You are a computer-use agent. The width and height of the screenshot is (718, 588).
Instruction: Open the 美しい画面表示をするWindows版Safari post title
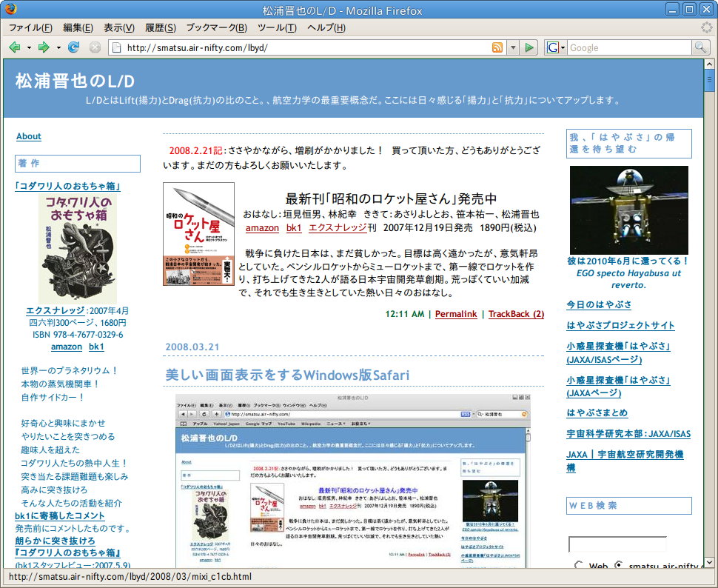click(287, 375)
